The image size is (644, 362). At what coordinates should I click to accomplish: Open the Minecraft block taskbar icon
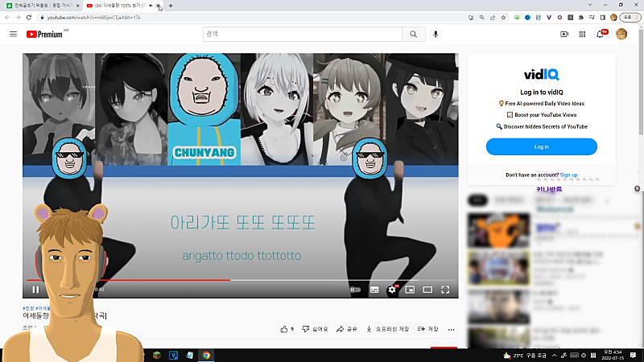pos(157,356)
